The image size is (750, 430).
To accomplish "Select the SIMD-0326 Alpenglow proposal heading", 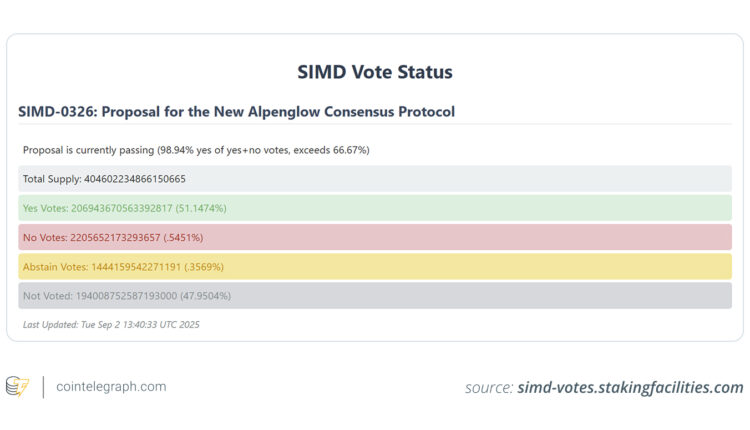I will pyautogui.click(x=236, y=112).
